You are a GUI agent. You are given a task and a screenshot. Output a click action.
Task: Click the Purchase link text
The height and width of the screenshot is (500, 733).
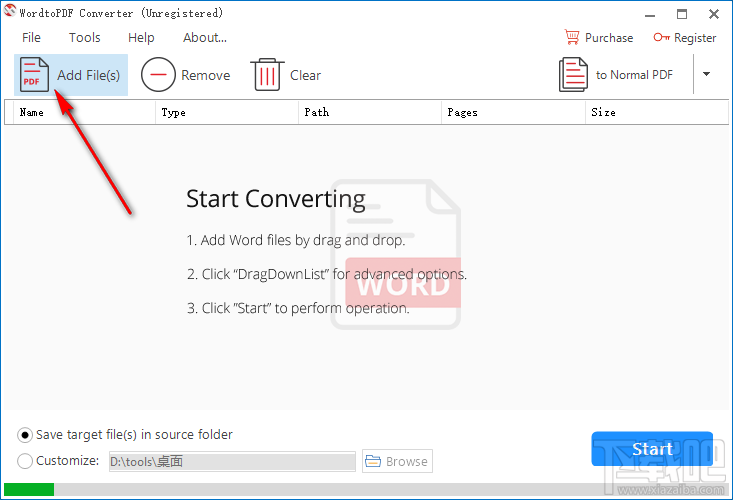pos(609,37)
